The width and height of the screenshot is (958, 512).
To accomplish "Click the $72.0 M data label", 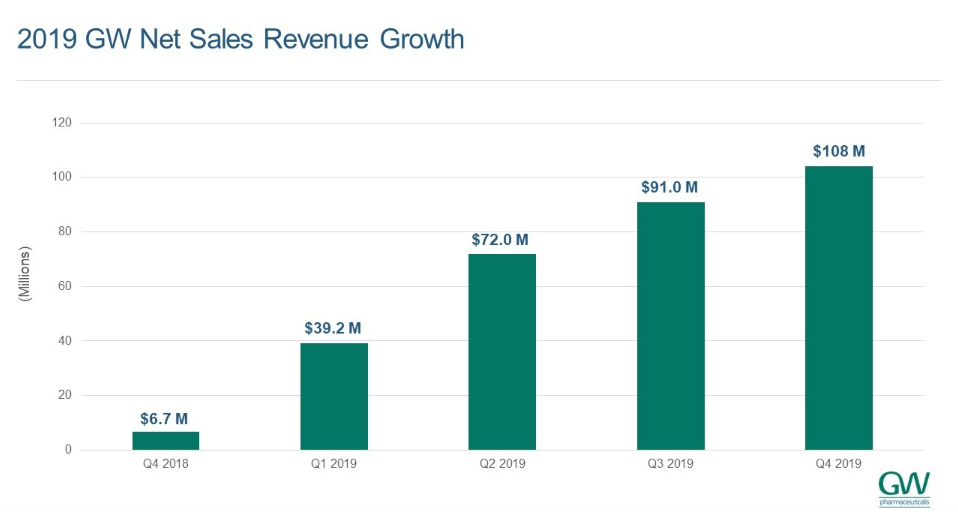I will tap(501, 240).
